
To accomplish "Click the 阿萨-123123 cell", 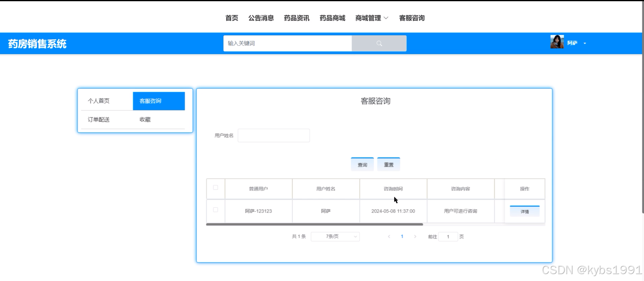I will [x=258, y=211].
